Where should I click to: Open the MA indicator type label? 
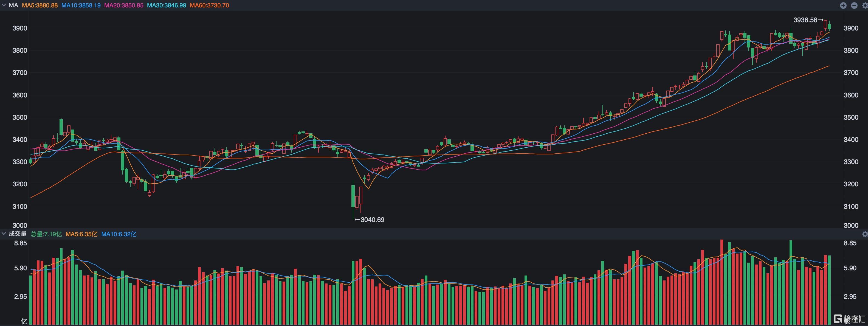click(13, 5)
